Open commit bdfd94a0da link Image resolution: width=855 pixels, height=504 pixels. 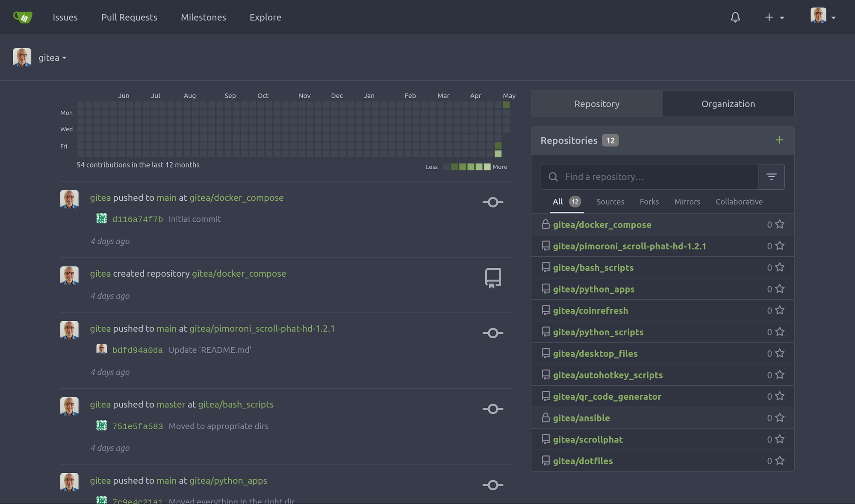(138, 350)
